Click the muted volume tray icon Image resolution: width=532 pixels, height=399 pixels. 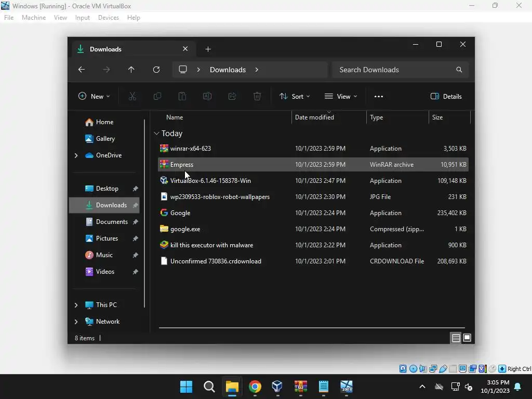coord(469,387)
